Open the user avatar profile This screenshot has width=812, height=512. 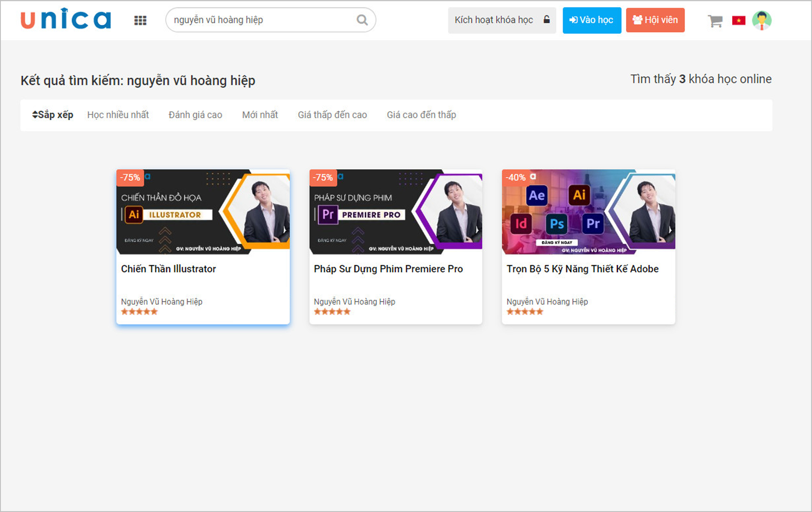click(762, 20)
